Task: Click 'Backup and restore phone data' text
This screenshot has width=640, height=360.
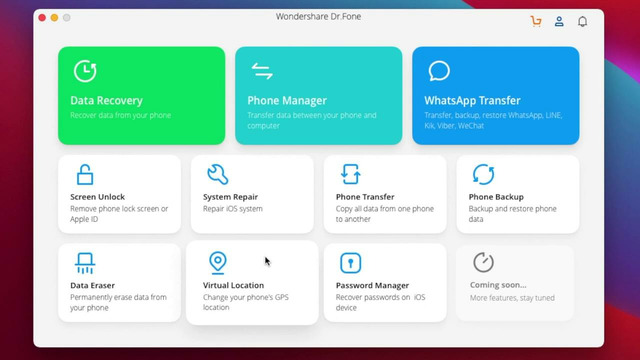Action: [x=512, y=214]
